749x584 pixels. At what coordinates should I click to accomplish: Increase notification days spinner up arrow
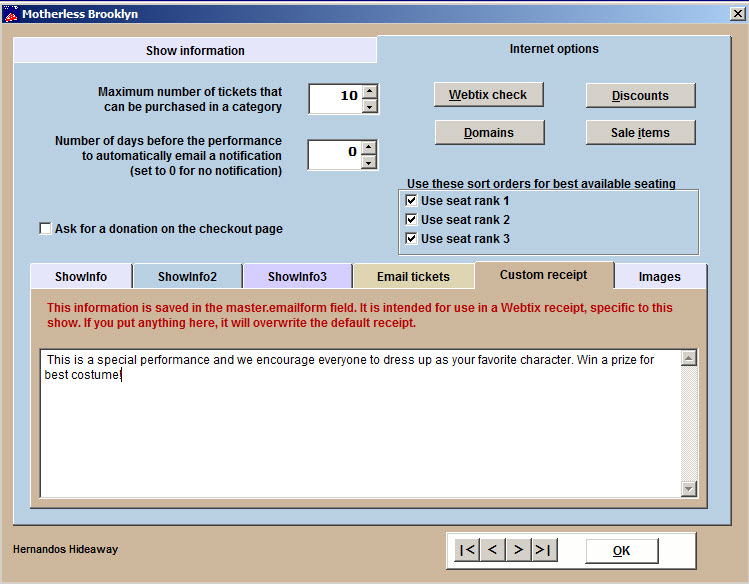click(x=369, y=146)
